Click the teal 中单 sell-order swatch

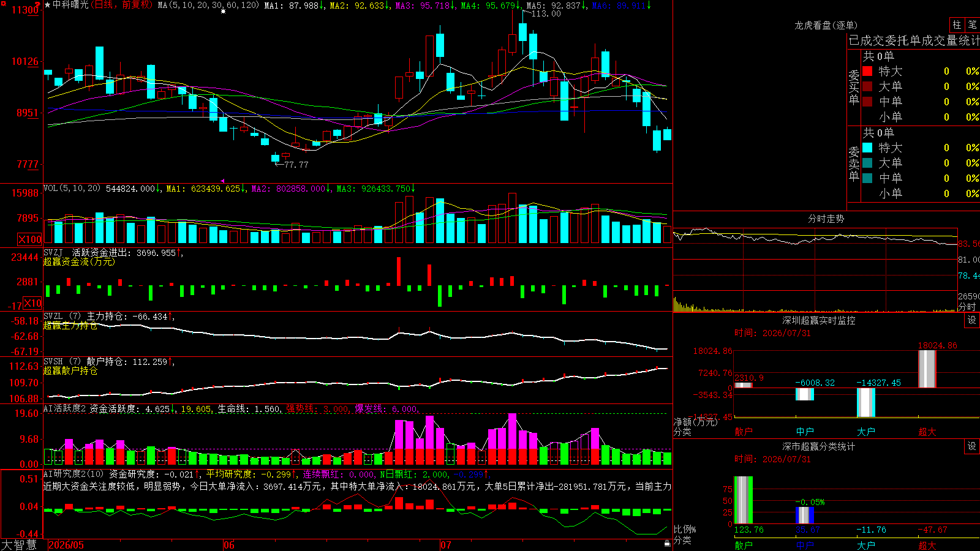point(867,178)
